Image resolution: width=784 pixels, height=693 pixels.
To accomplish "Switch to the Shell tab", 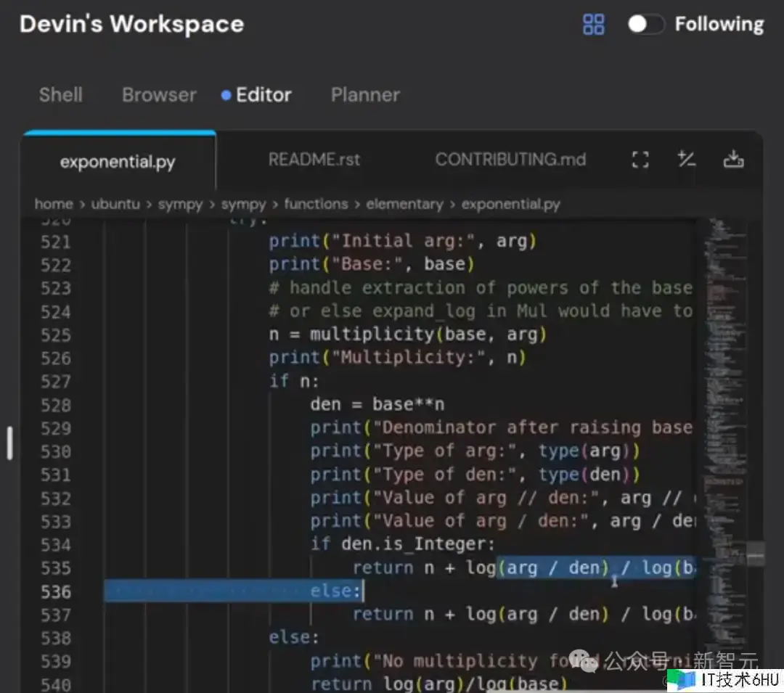I will coord(61,95).
